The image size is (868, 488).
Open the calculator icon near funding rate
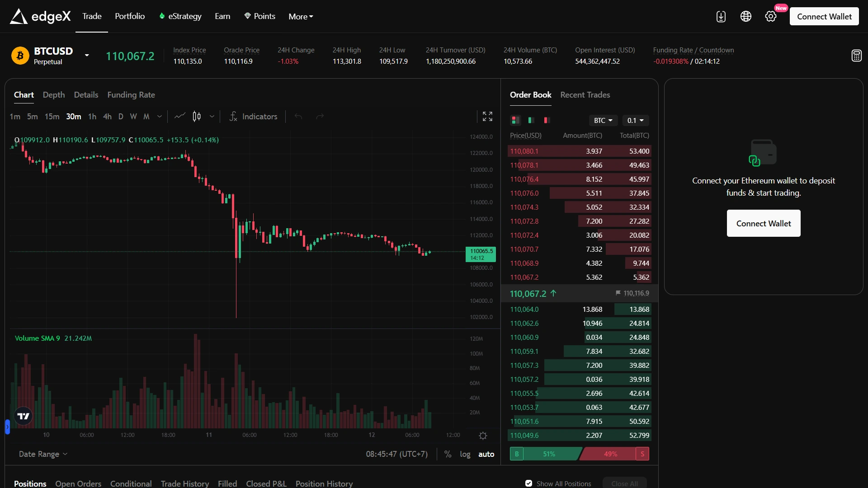(856, 55)
